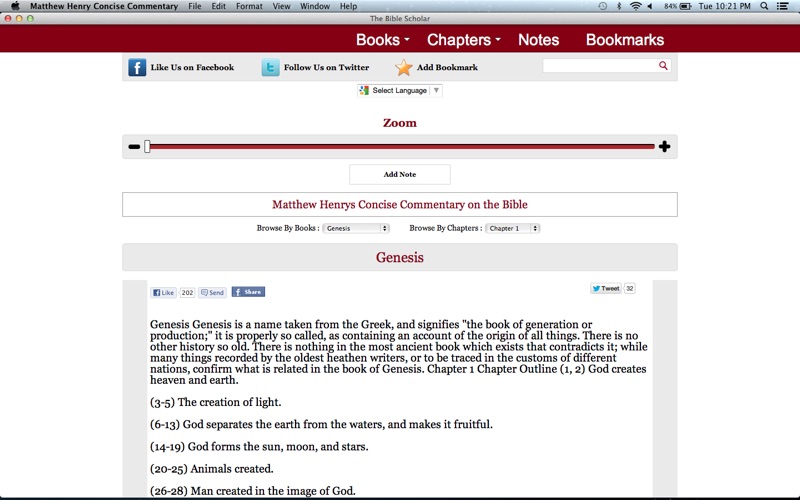Open the Edit menu

[x=218, y=6]
